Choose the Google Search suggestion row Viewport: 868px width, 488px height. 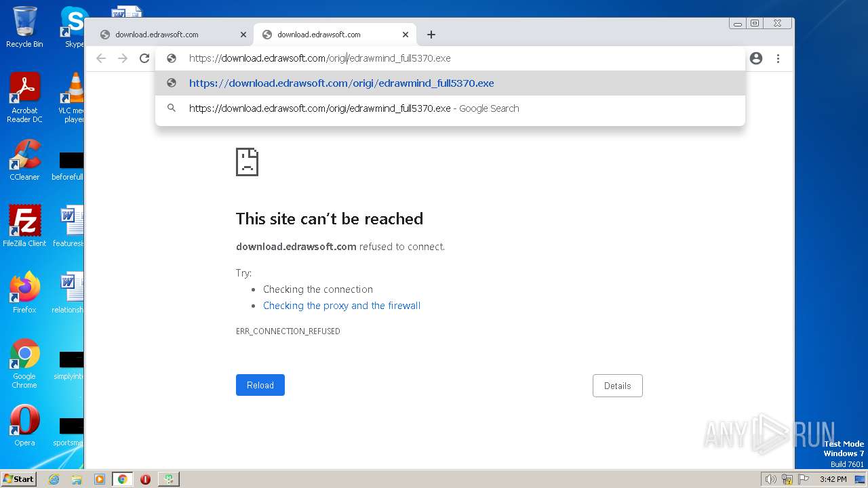coord(450,108)
